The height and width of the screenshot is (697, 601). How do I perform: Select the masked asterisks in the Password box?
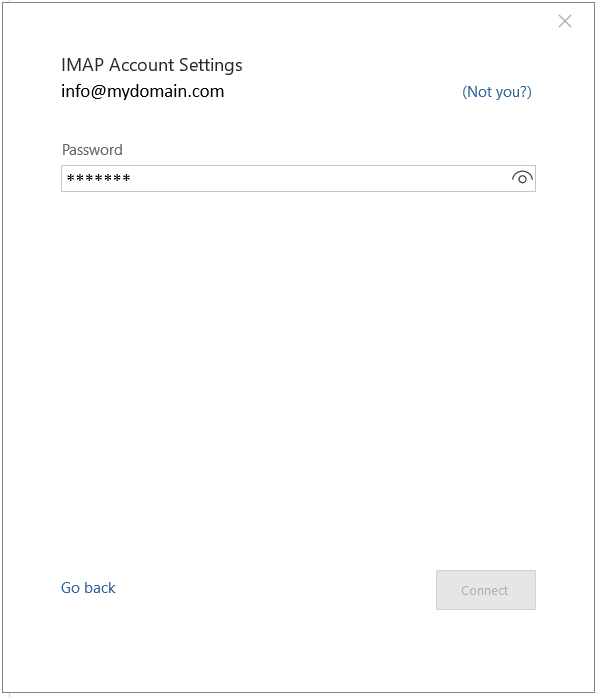pos(98,179)
